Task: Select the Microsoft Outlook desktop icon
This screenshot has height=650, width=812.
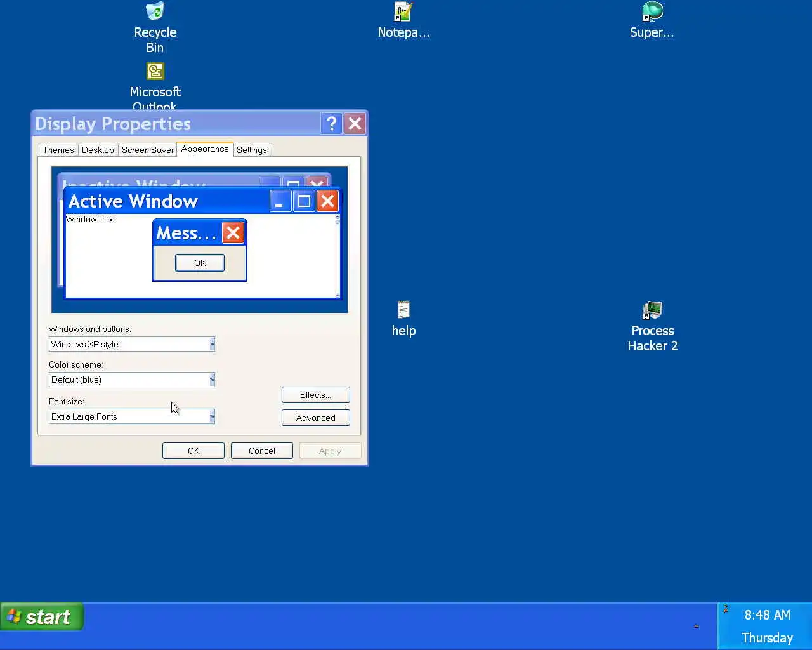Action: click(155, 86)
